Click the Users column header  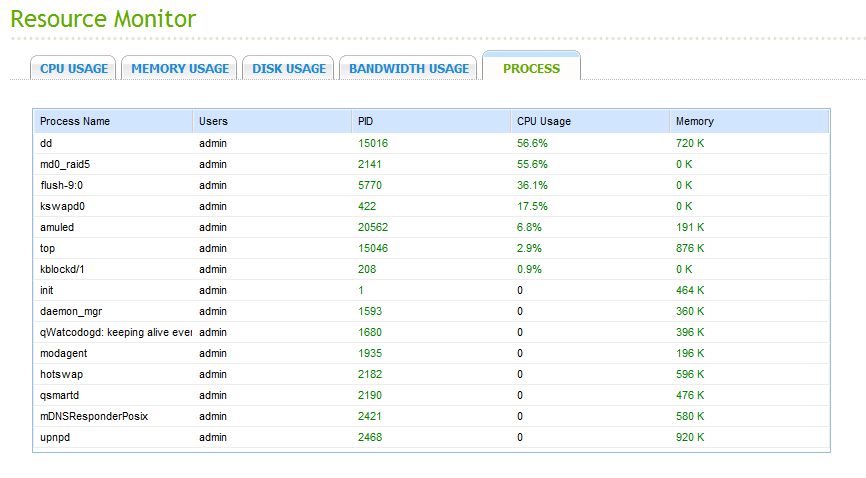[213, 121]
